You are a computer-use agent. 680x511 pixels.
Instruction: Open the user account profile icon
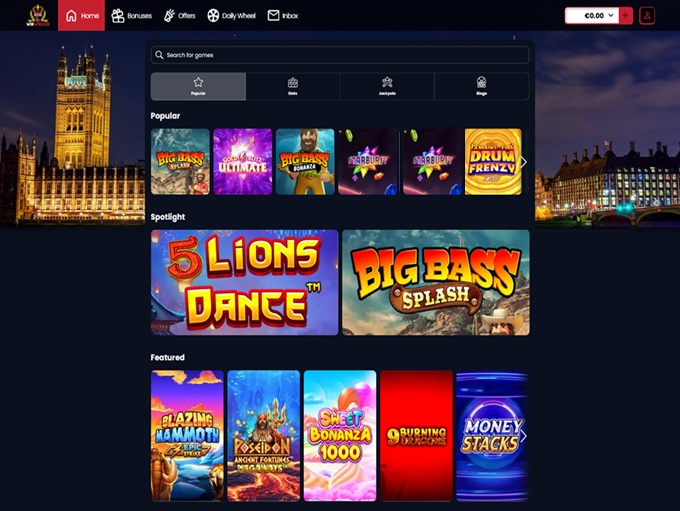point(647,16)
